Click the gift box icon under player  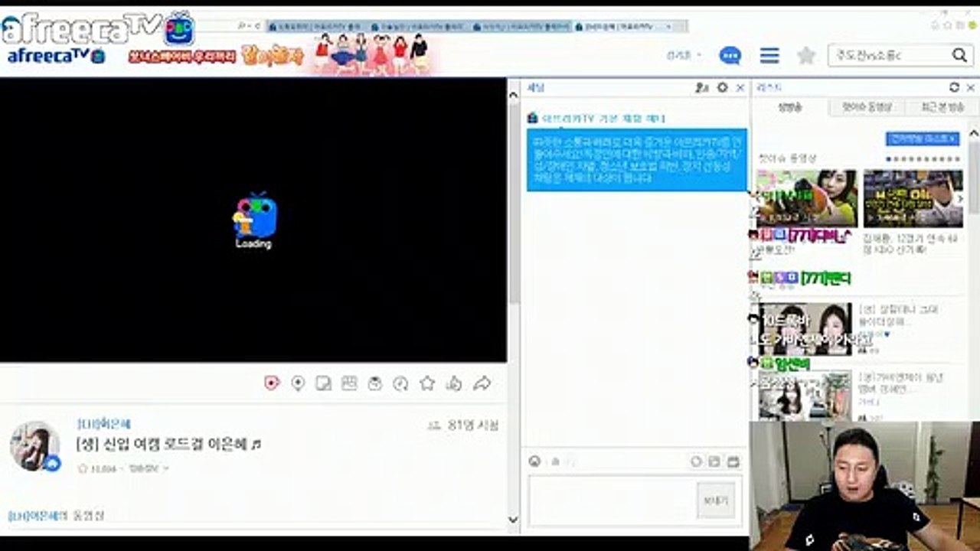click(x=375, y=383)
